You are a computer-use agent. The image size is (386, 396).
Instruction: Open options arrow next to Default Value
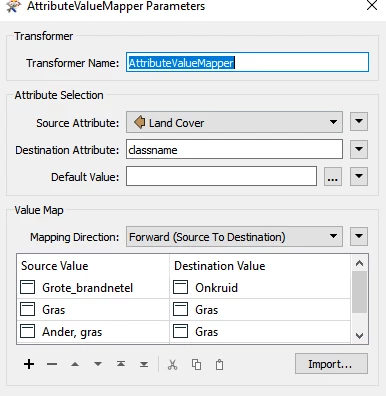coord(359,176)
